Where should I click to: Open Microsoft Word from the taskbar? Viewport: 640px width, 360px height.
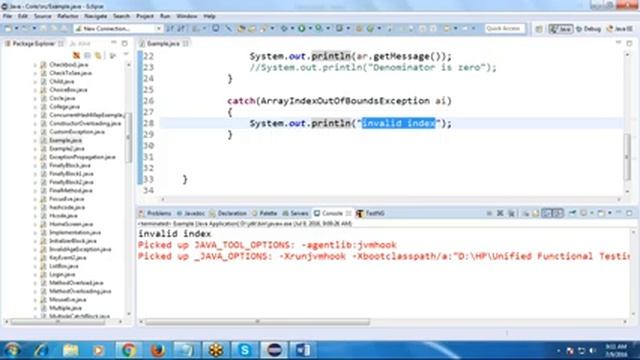tap(302, 350)
